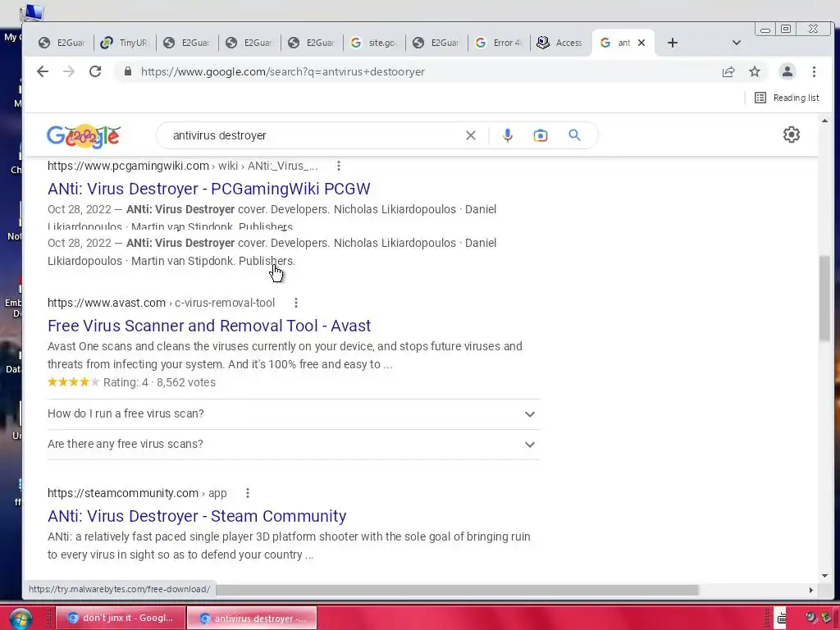
Task: Switch to the Error 4 tab
Action: pos(499,43)
